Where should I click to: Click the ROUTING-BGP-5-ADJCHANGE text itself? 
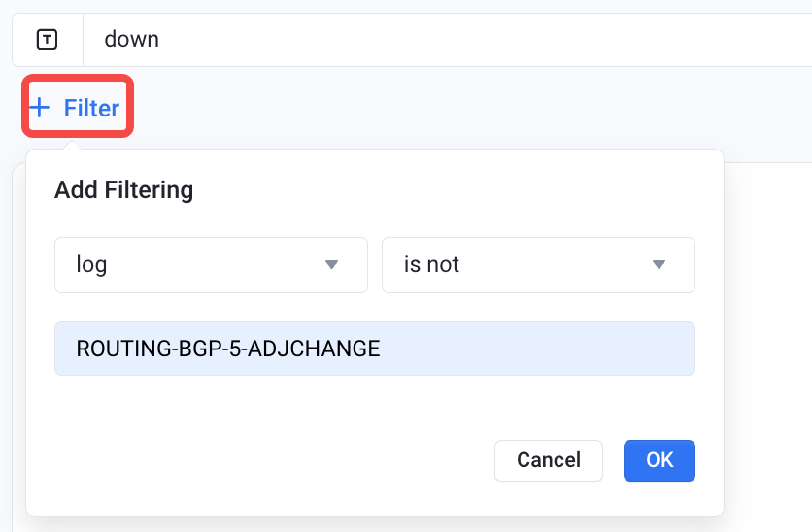pyautogui.click(x=228, y=349)
